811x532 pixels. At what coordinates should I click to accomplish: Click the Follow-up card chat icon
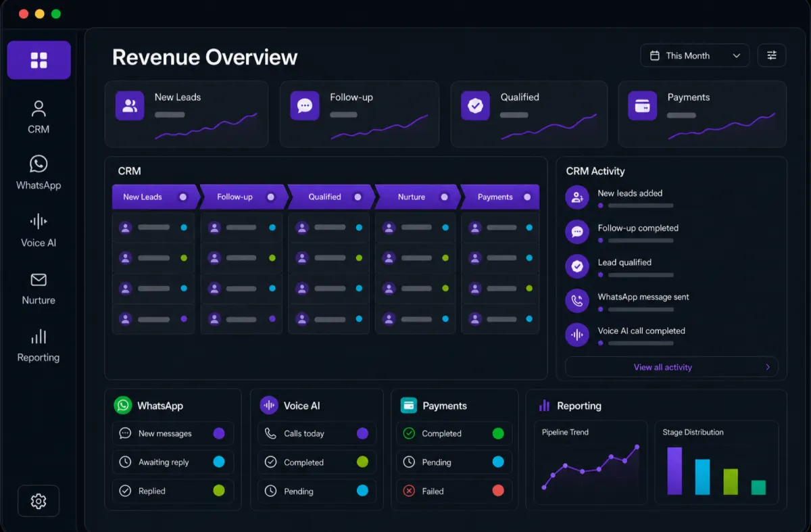point(305,106)
